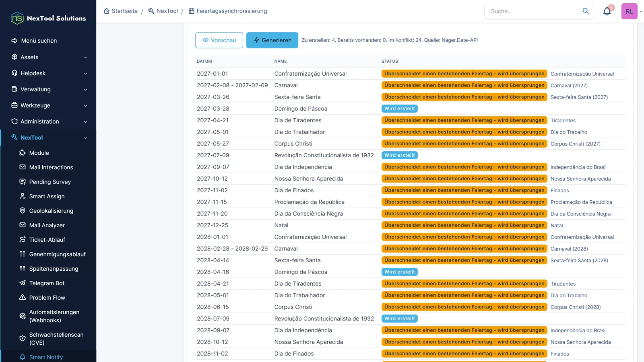The height and width of the screenshot is (362, 644).
Task: Click the Problem Flow warning icon
Action: point(23,298)
